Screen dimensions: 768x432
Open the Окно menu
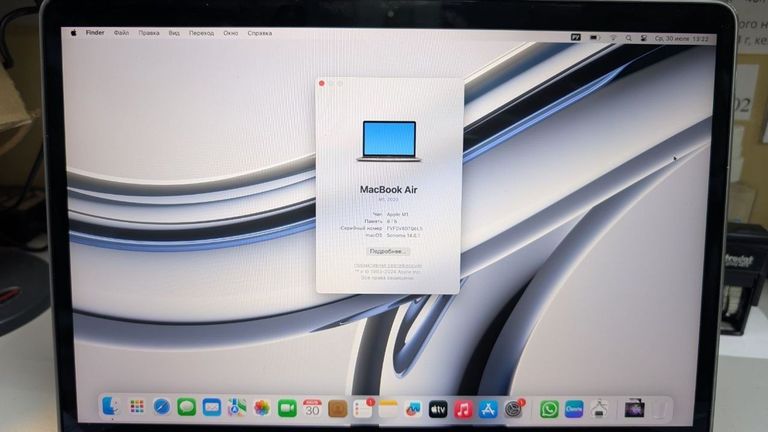(231, 33)
